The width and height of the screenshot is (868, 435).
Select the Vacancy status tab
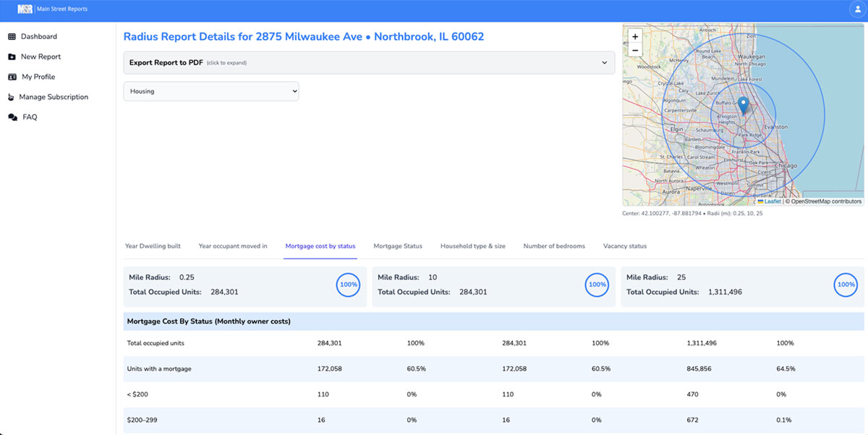624,246
